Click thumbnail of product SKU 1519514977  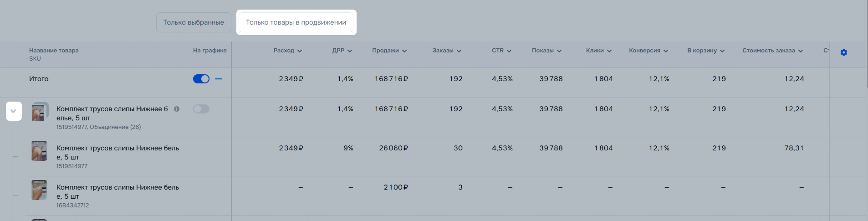coord(39,151)
